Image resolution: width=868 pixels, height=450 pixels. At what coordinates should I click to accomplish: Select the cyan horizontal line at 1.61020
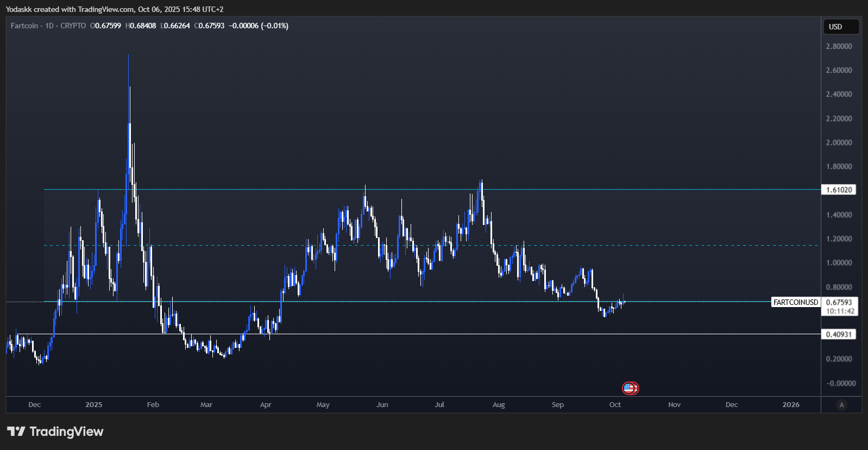click(x=432, y=190)
